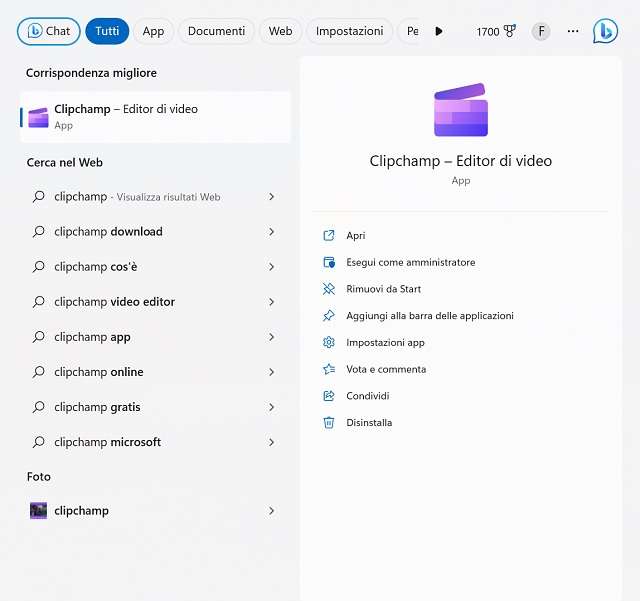Expand the clipchamp Visualizza risultati Web chevron
The image size is (640, 601).
271,197
